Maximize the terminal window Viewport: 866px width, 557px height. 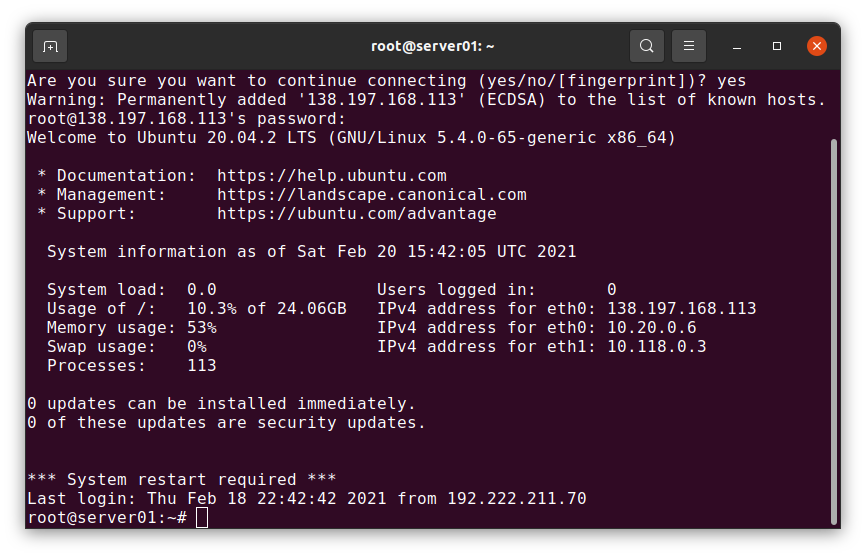[777, 46]
